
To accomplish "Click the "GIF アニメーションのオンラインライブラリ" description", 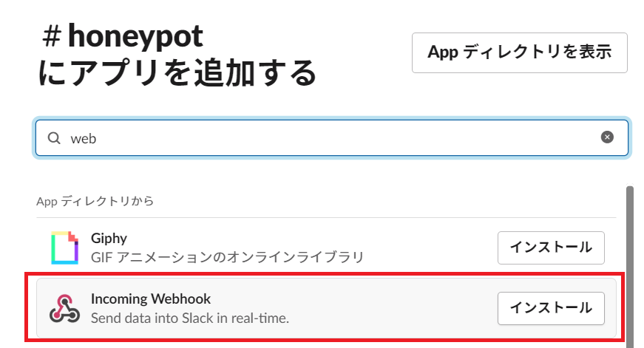I will pyautogui.click(x=227, y=257).
